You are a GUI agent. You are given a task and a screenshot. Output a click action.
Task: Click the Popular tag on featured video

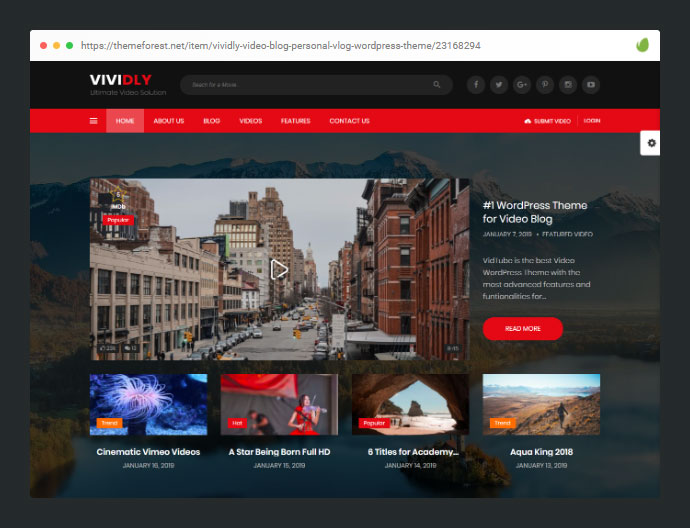(x=118, y=220)
